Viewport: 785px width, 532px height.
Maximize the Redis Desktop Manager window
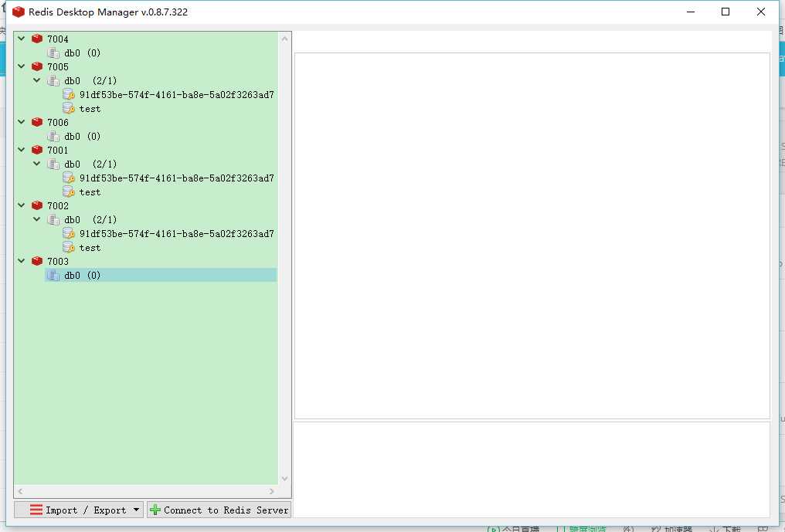[x=726, y=12]
